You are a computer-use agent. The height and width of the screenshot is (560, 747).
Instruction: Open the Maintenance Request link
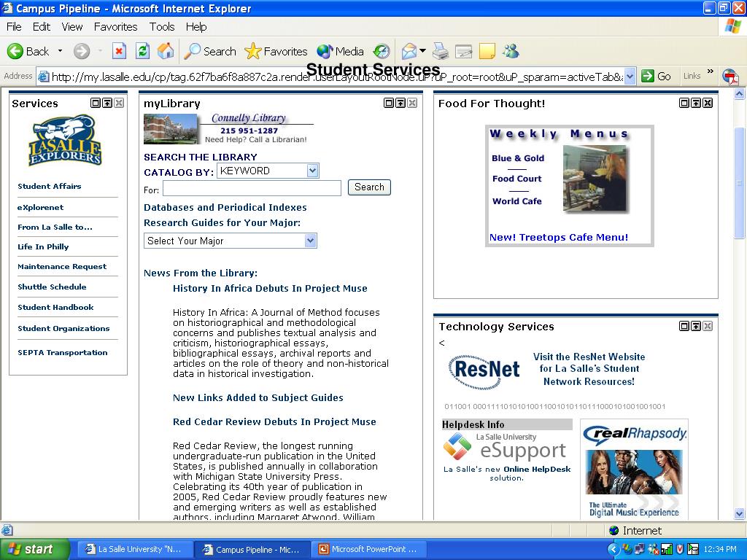click(62, 267)
